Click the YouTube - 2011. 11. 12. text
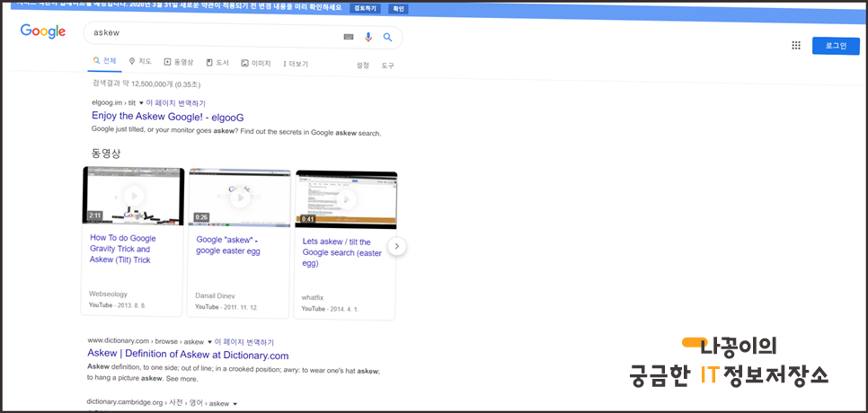This screenshot has height=413, width=868. pos(226,307)
